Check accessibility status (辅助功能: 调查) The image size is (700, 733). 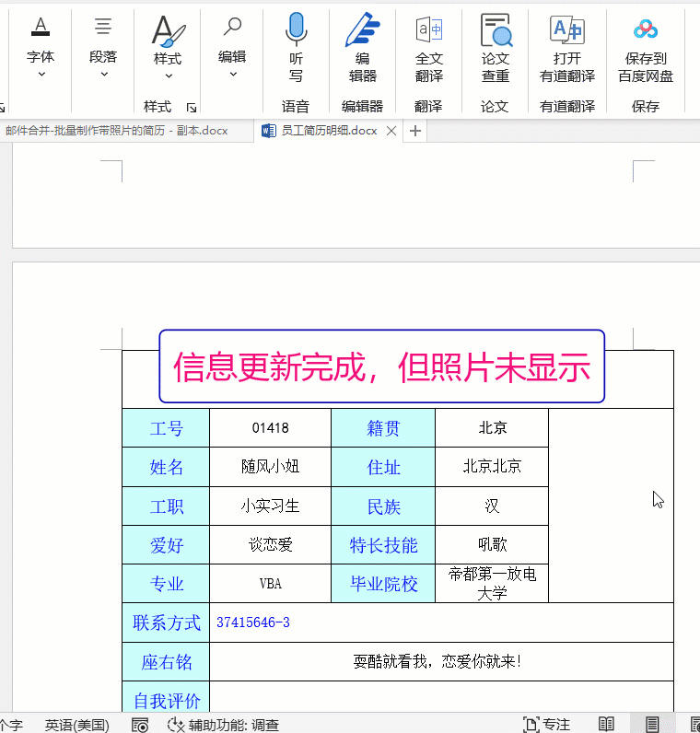point(224,725)
